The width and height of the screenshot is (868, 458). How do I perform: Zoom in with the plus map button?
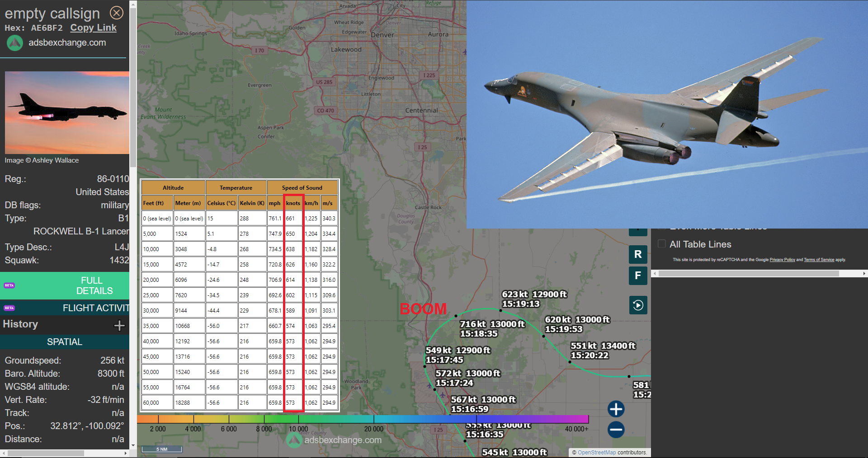[616, 409]
